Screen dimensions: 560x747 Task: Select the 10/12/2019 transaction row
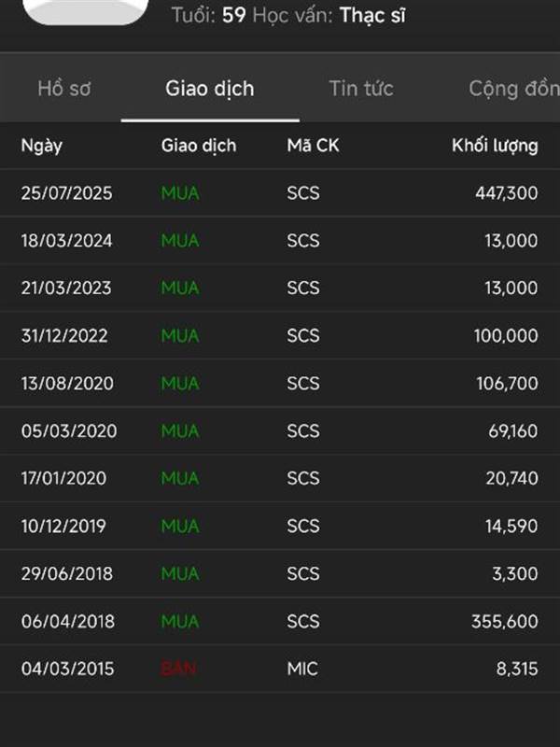280,526
